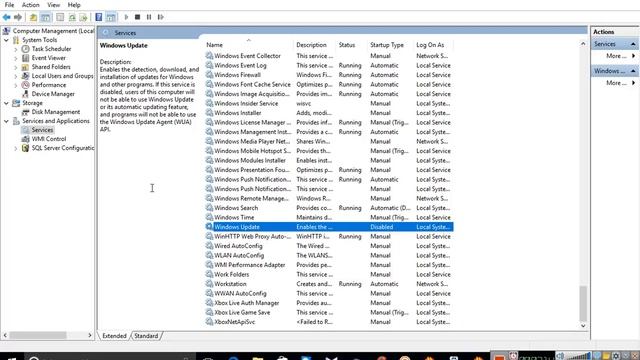Screen dimensions: 640x360
Task: Select the Windows Update service row
Action: (x=329, y=227)
